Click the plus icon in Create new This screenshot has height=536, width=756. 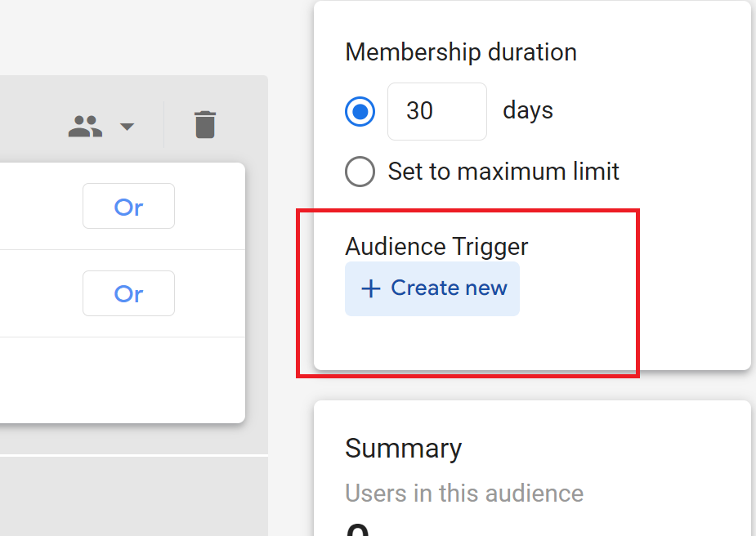(x=371, y=288)
